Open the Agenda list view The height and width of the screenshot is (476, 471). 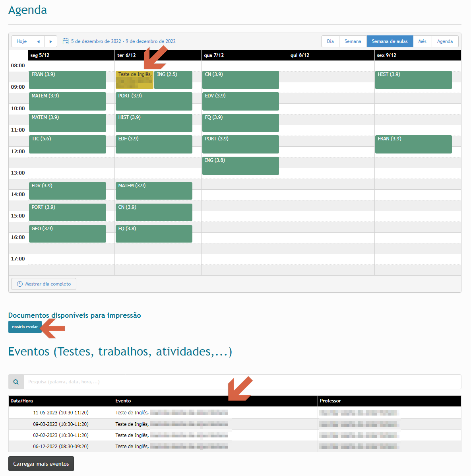tap(445, 41)
